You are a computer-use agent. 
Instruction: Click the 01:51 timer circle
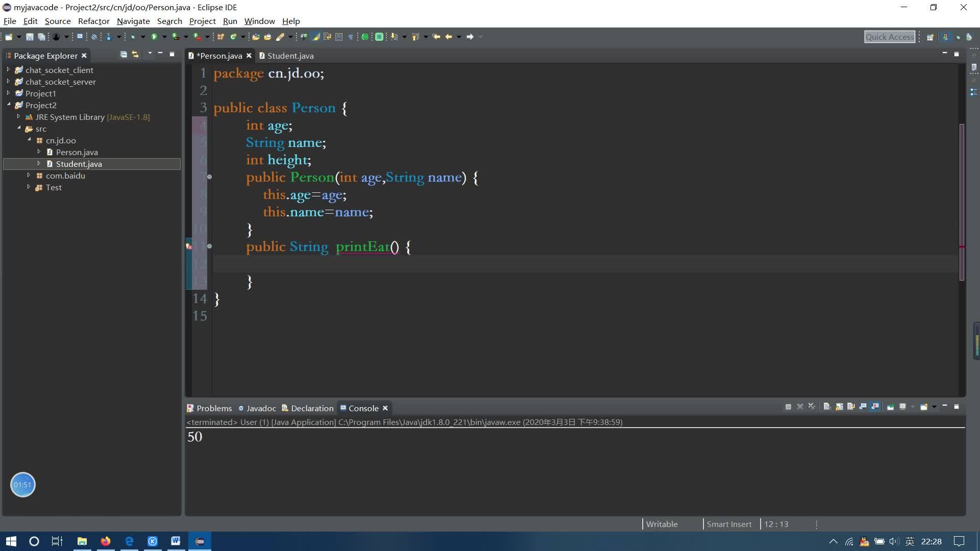click(x=22, y=485)
